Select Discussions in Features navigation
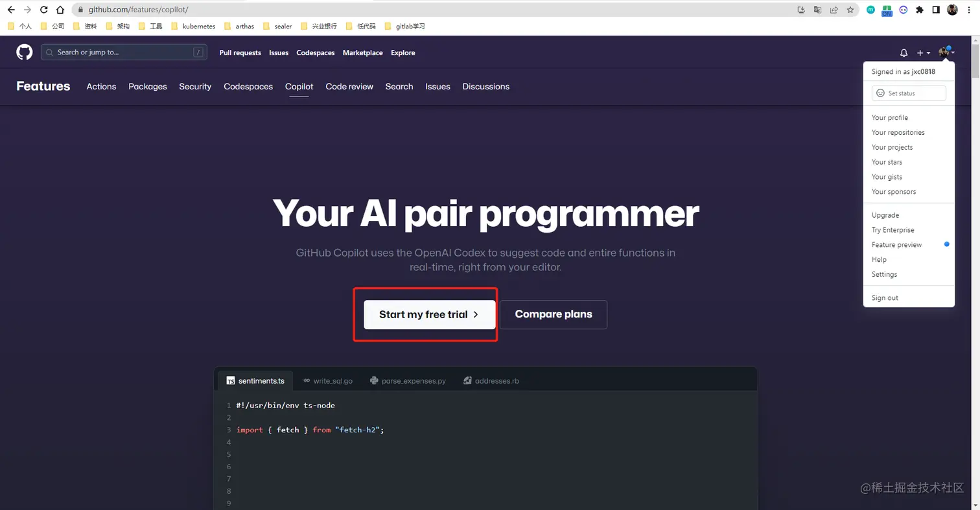The height and width of the screenshot is (510, 980). point(485,86)
